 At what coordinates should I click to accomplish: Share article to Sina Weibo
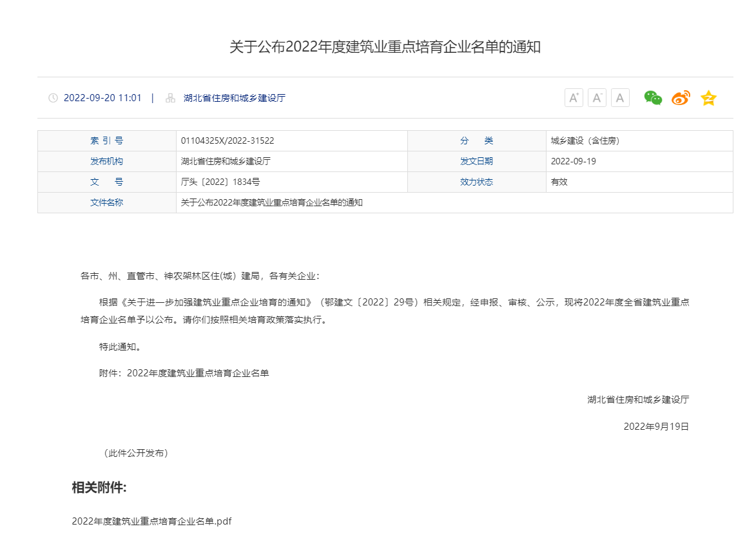pos(681,98)
